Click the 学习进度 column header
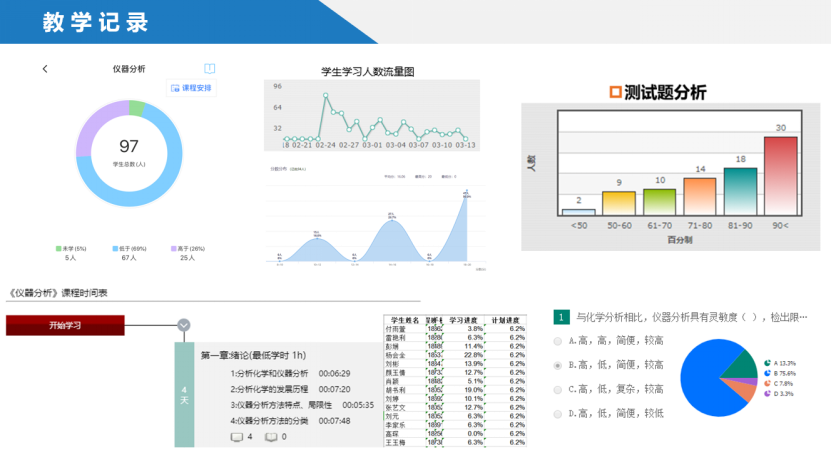The image size is (831, 458). [466, 319]
